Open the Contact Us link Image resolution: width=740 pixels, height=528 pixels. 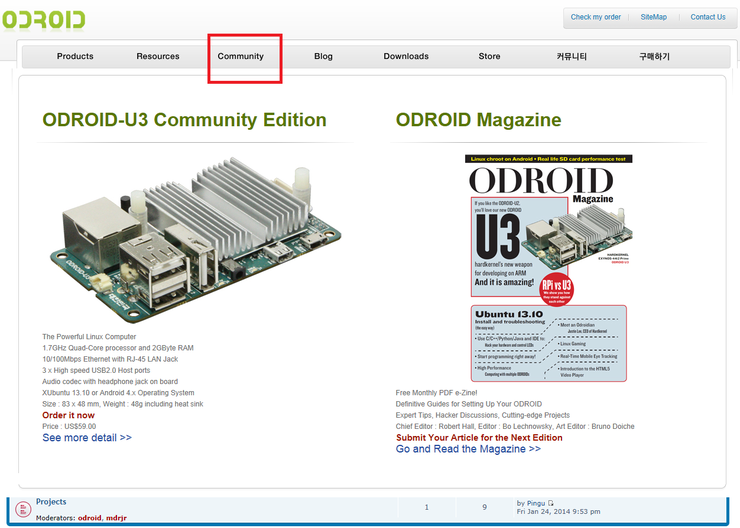click(x=708, y=17)
